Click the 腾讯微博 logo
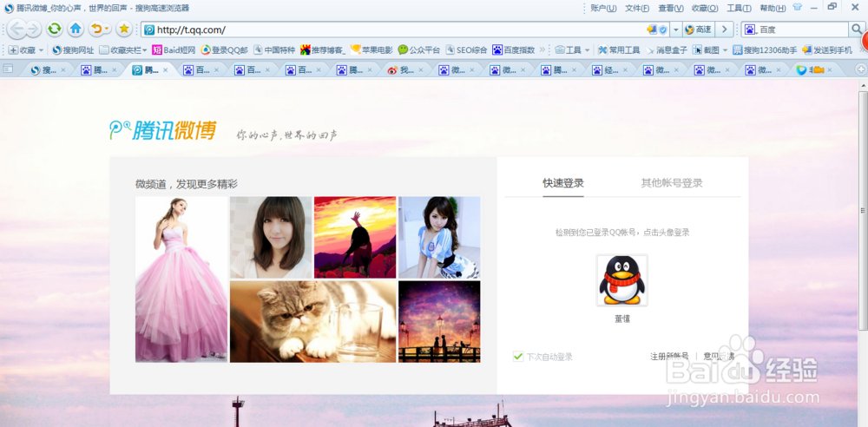The image size is (868, 427). click(163, 130)
